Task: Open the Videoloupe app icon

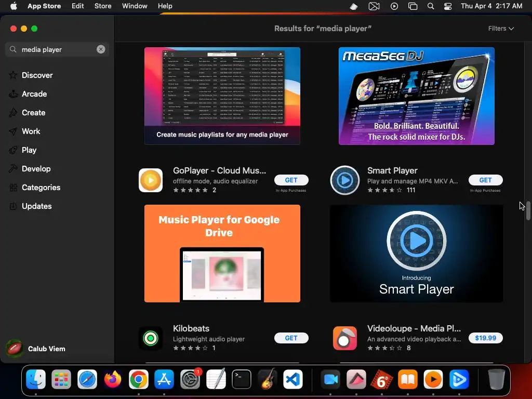Action: coord(345,338)
